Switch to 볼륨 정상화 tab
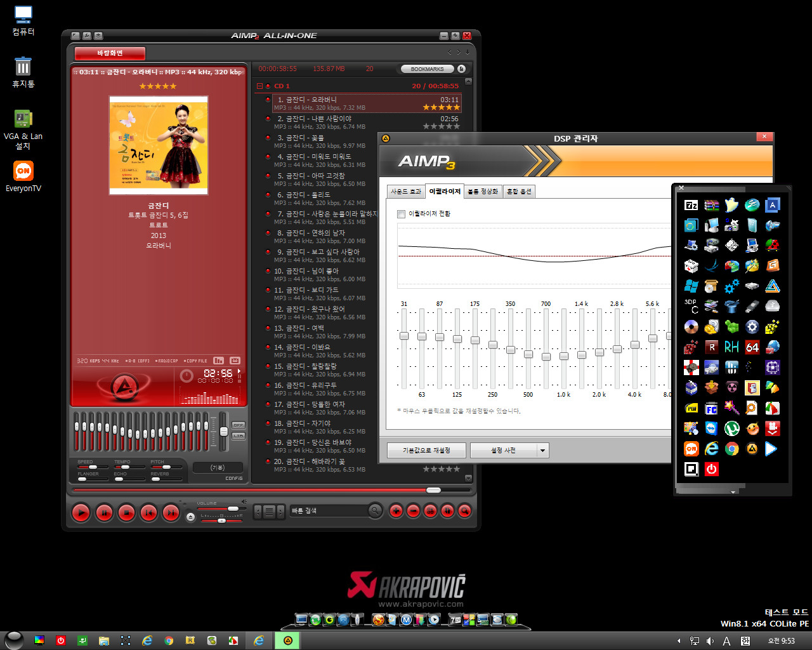This screenshot has width=812, height=650. pyautogui.click(x=483, y=192)
